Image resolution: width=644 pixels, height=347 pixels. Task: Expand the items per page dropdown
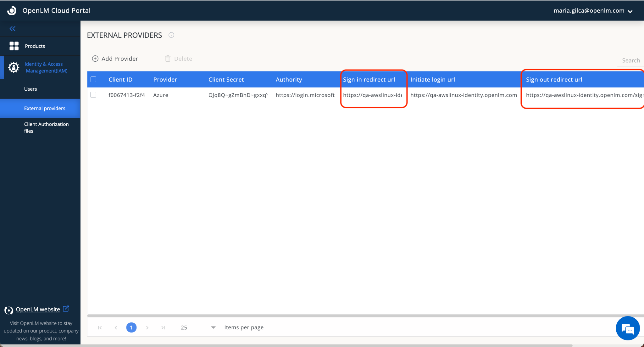pos(213,327)
